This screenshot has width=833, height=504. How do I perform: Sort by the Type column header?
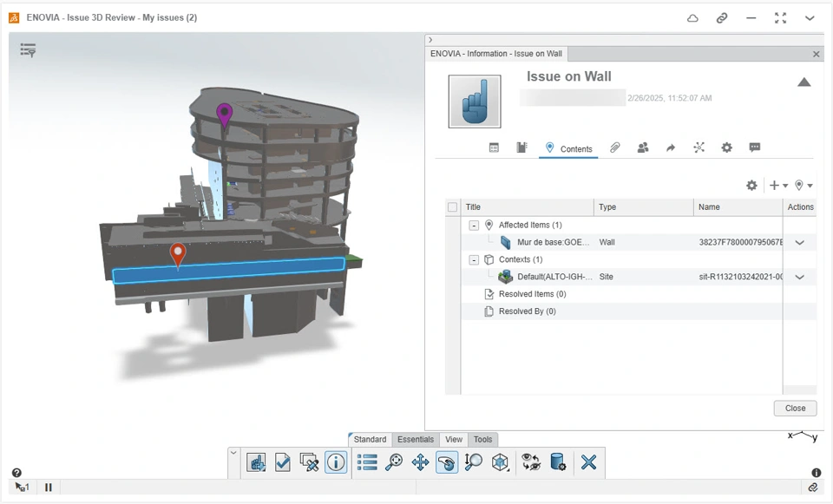tap(643, 207)
